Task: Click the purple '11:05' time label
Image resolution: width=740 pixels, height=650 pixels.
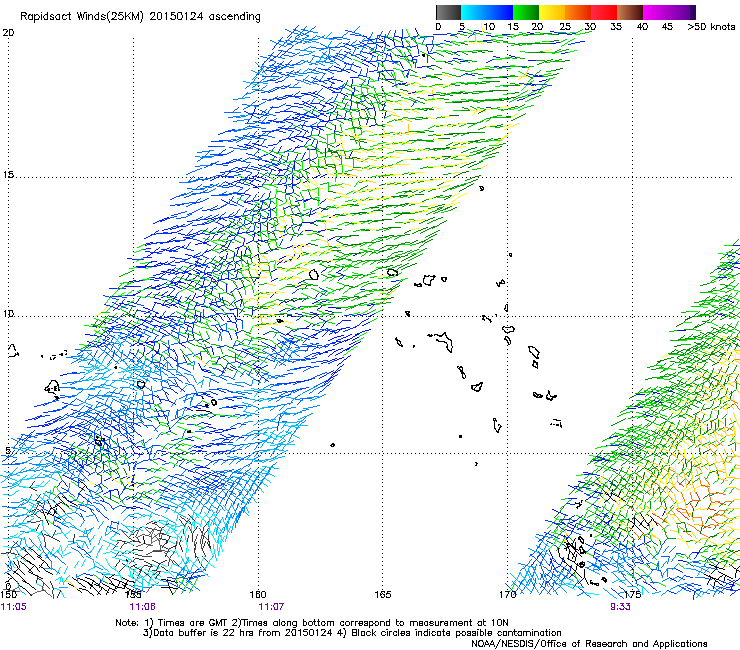Action: point(14,607)
